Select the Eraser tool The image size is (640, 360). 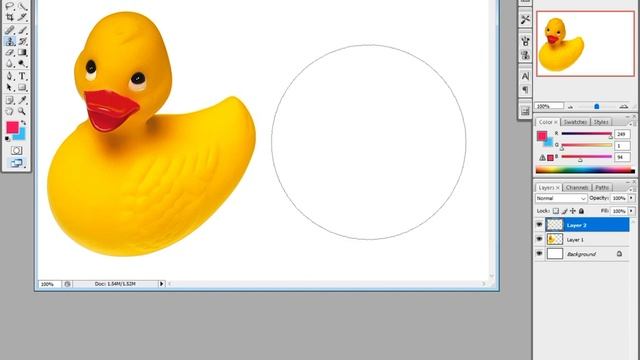coord(10,52)
